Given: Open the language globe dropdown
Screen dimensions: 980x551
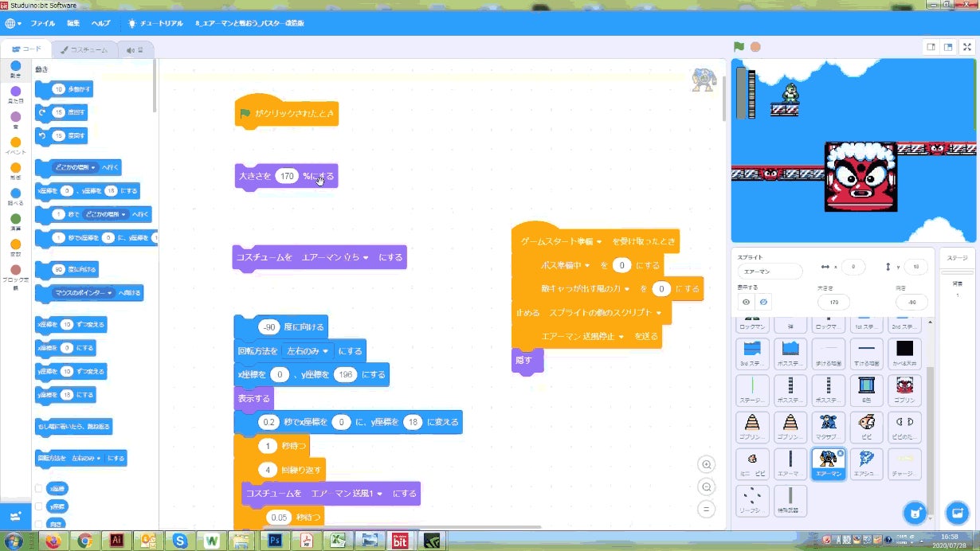Looking at the screenshot, I should [x=13, y=24].
